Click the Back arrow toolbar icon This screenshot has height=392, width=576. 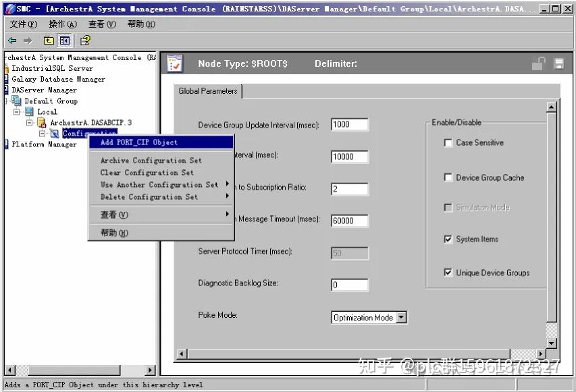pyautogui.click(x=12, y=40)
